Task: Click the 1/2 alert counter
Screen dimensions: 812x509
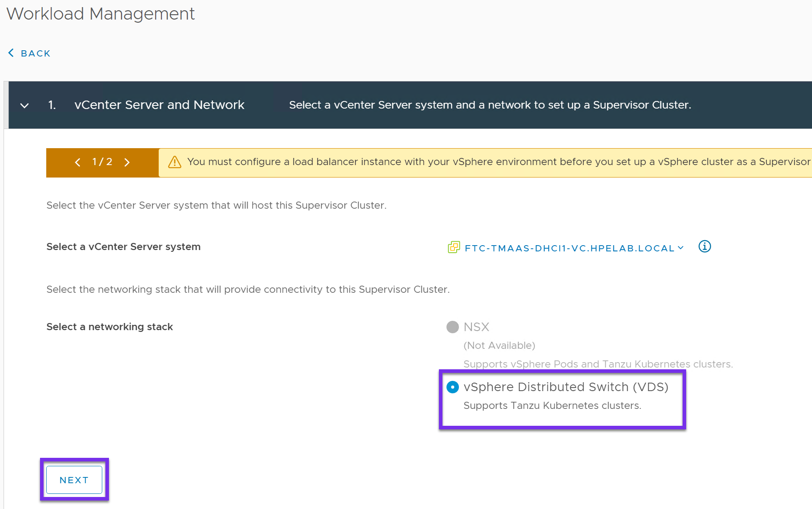Action: (102, 162)
